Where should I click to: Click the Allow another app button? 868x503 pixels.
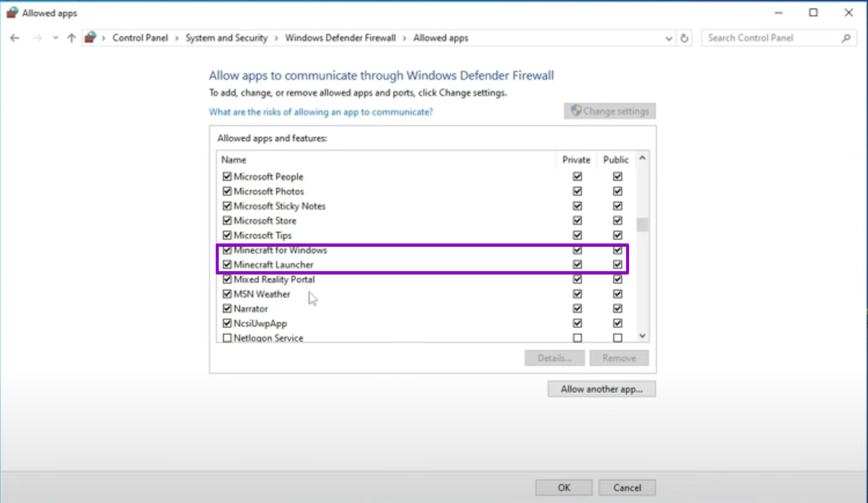[x=601, y=389]
